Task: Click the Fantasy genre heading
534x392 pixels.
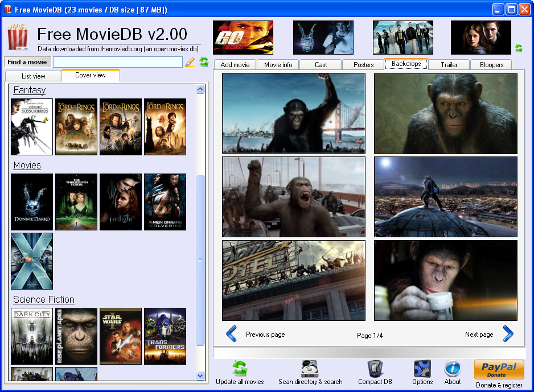Action: click(30, 90)
